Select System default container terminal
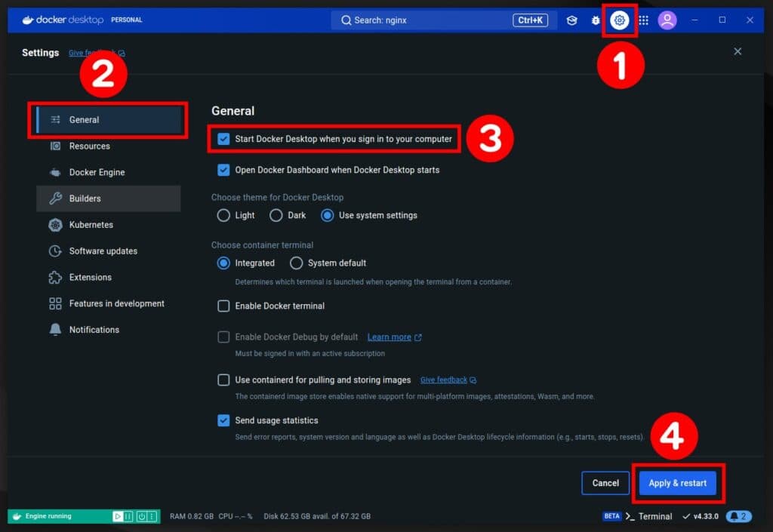773x532 pixels. click(296, 263)
